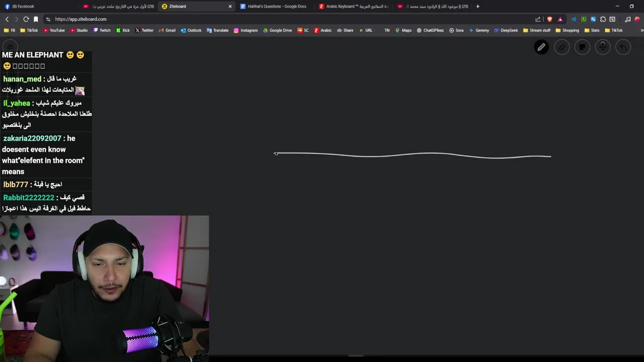Open the DeepSeek bookmark

[506, 30]
